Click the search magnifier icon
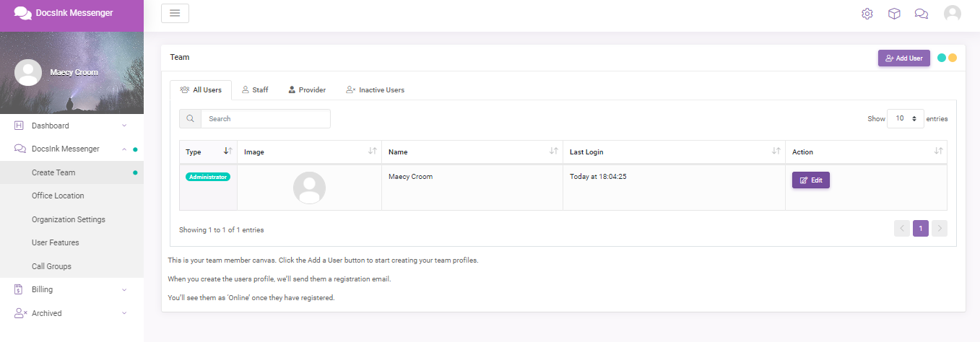980x342 pixels. [190, 118]
